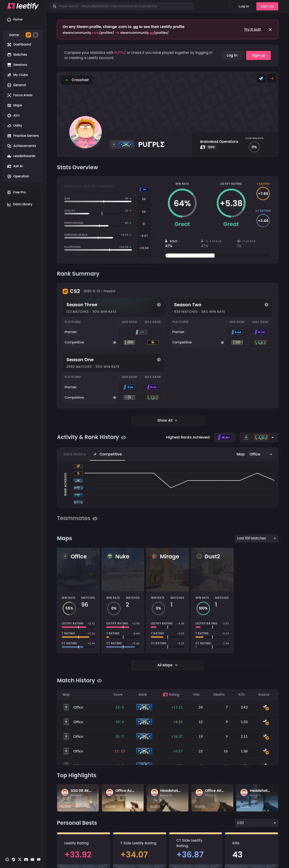The image size is (289, 868).
Task: Open the SSG 08 4K highlight thumbnail
Action: pyautogui.click(x=78, y=798)
